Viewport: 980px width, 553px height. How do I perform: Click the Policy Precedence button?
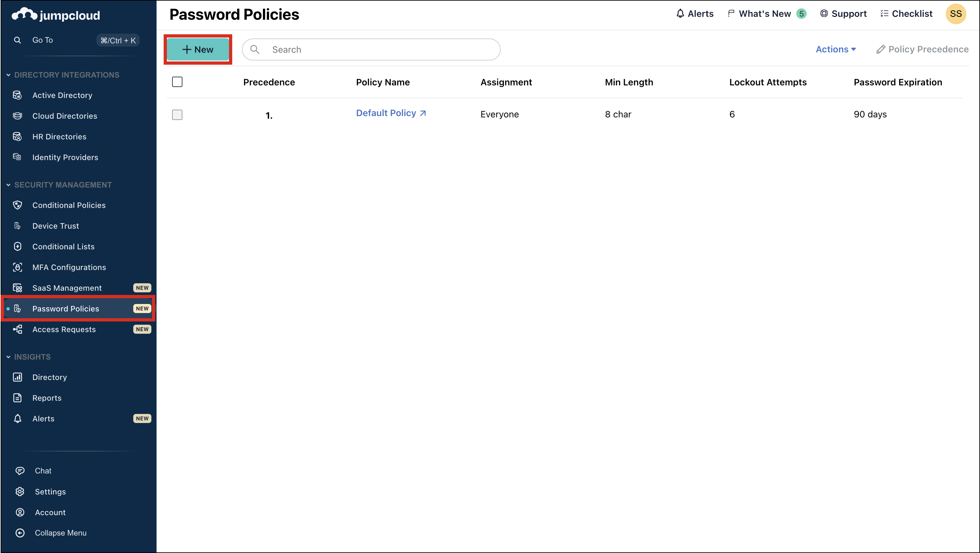tap(922, 49)
